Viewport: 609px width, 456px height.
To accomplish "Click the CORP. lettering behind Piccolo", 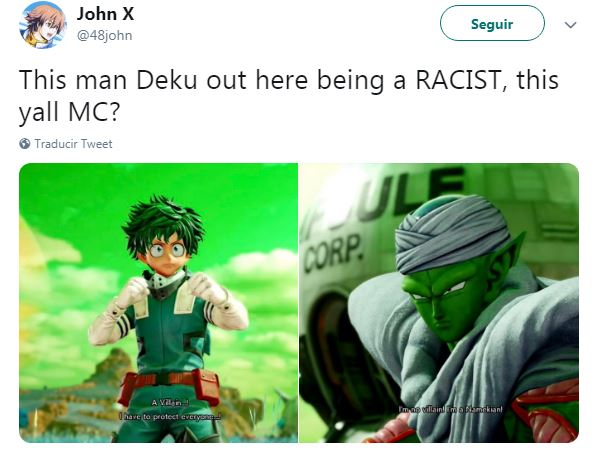I will 333,253.
